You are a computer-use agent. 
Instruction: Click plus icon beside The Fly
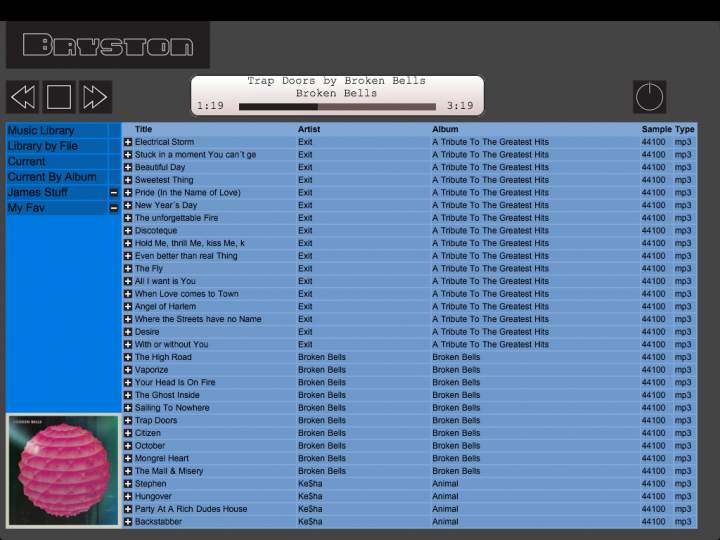(x=128, y=269)
